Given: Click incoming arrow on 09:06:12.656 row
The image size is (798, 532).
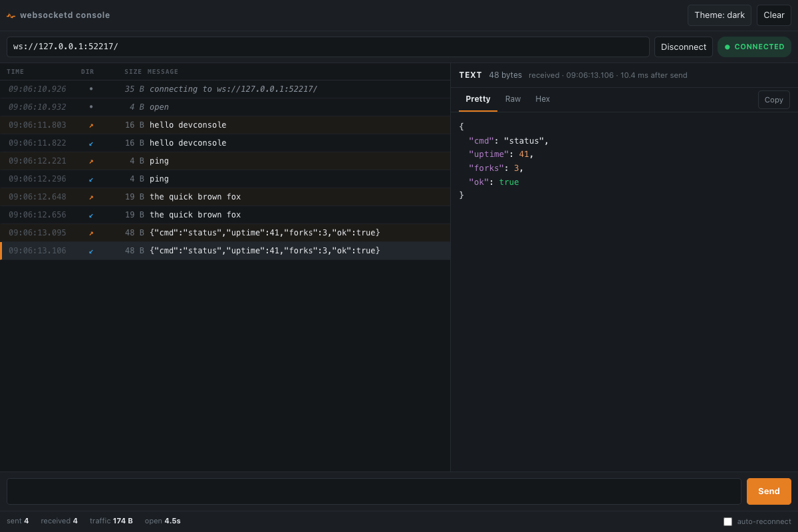Looking at the screenshot, I should tap(91, 215).
